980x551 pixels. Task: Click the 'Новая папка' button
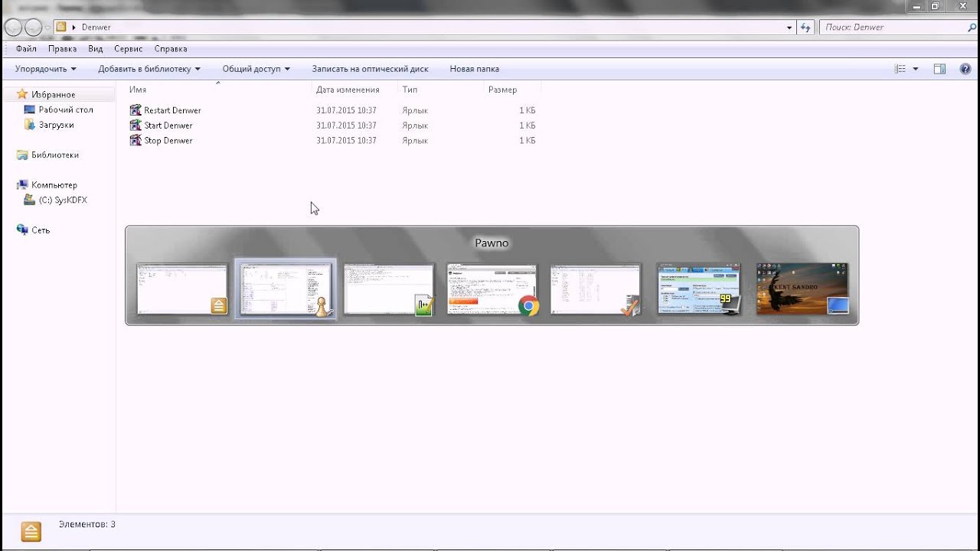pyautogui.click(x=474, y=69)
